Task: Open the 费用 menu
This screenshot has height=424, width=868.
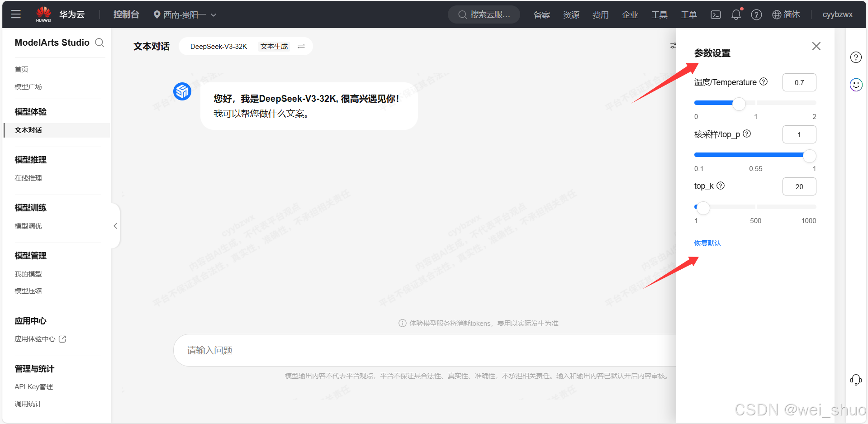Action: point(600,15)
